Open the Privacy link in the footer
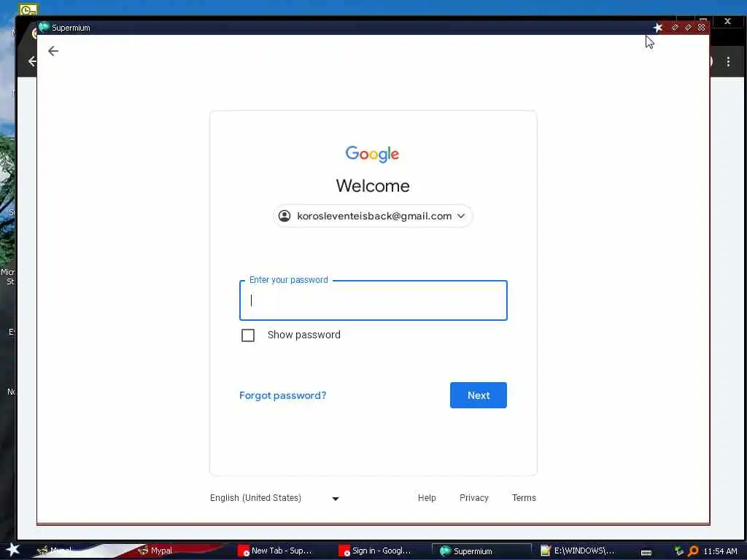Screen dimensions: 747x560 pyautogui.click(x=474, y=497)
